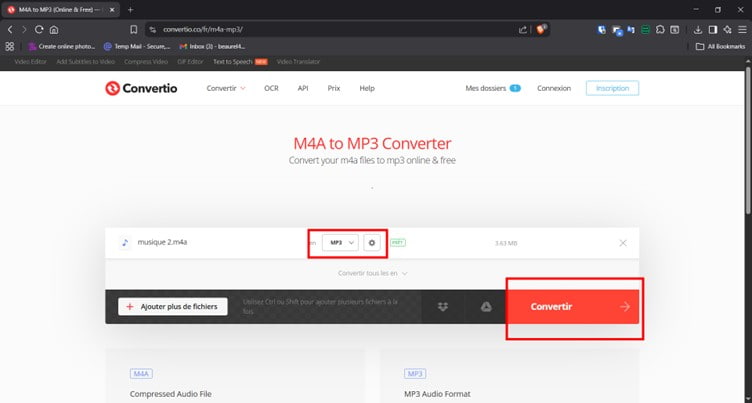This screenshot has height=403, width=752.
Task: Click Ajouter plus de fichiers button
Action: click(x=173, y=307)
